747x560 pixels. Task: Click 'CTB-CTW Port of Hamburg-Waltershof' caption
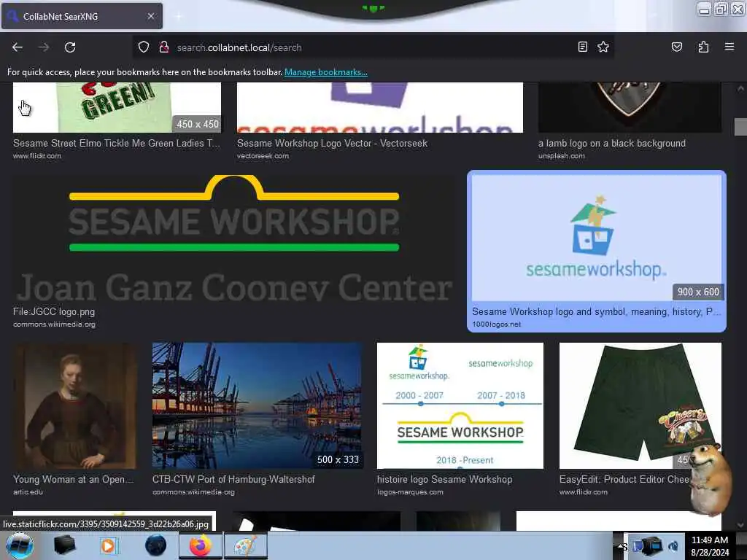pos(233,480)
